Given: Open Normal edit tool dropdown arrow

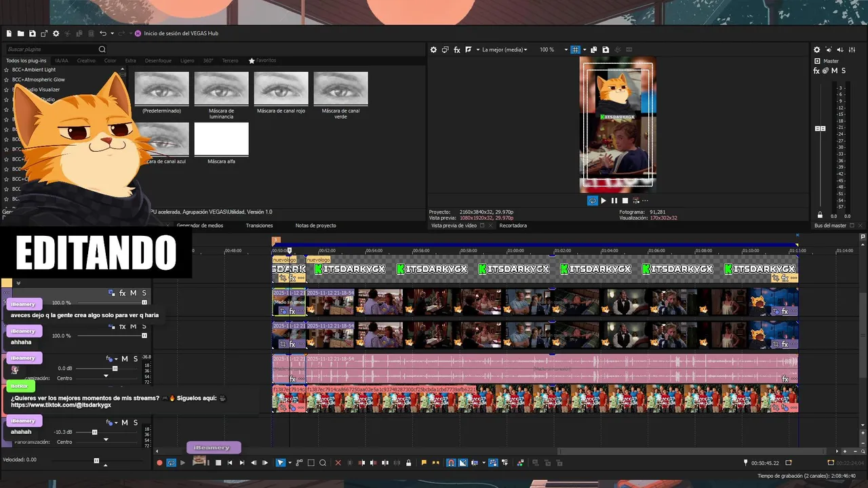Looking at the screenshot, I should pos(290,463).
